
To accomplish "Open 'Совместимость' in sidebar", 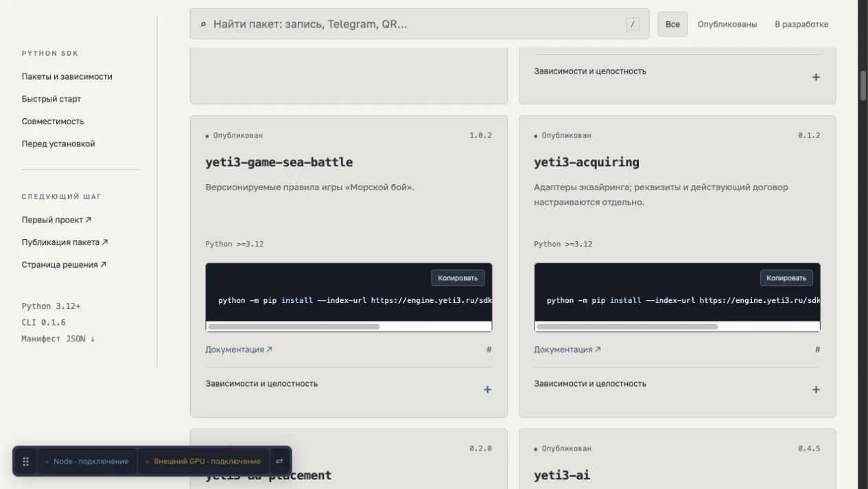I will (53, 121).
